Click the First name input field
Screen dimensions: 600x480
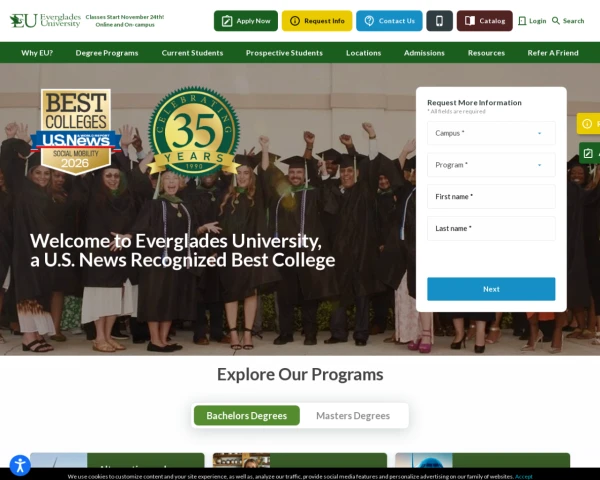pyautogui.click(x=491, y=197)
